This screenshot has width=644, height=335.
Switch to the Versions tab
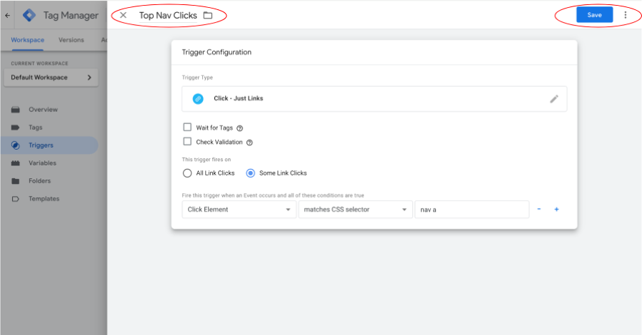pyautogui.click(x=71, y=40)
